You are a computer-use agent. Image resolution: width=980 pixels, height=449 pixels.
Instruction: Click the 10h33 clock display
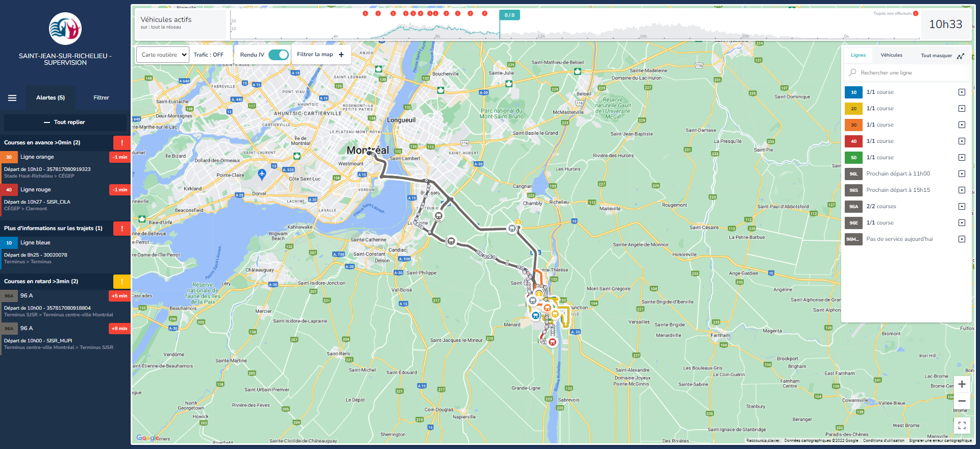pyautogui.click(x=945, y=24)
